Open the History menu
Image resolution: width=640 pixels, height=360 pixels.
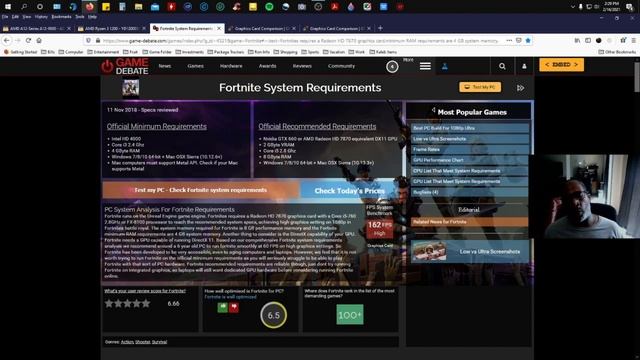[x=41, y=17]
